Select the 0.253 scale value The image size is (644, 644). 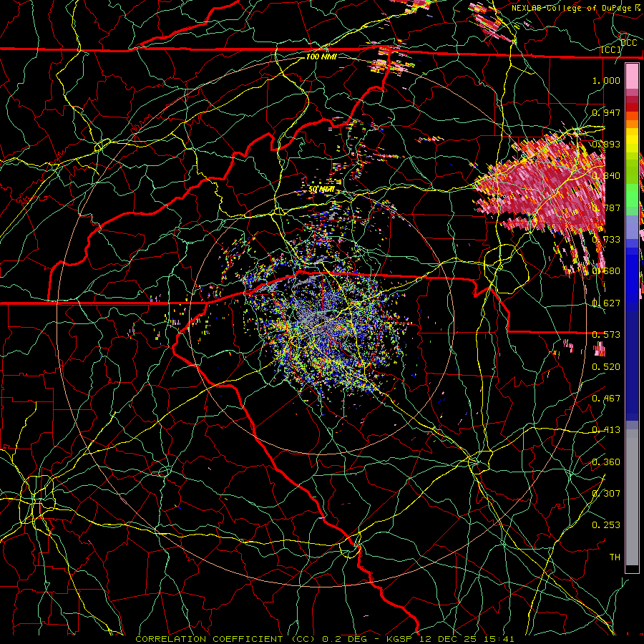click(x=606, y=525)
